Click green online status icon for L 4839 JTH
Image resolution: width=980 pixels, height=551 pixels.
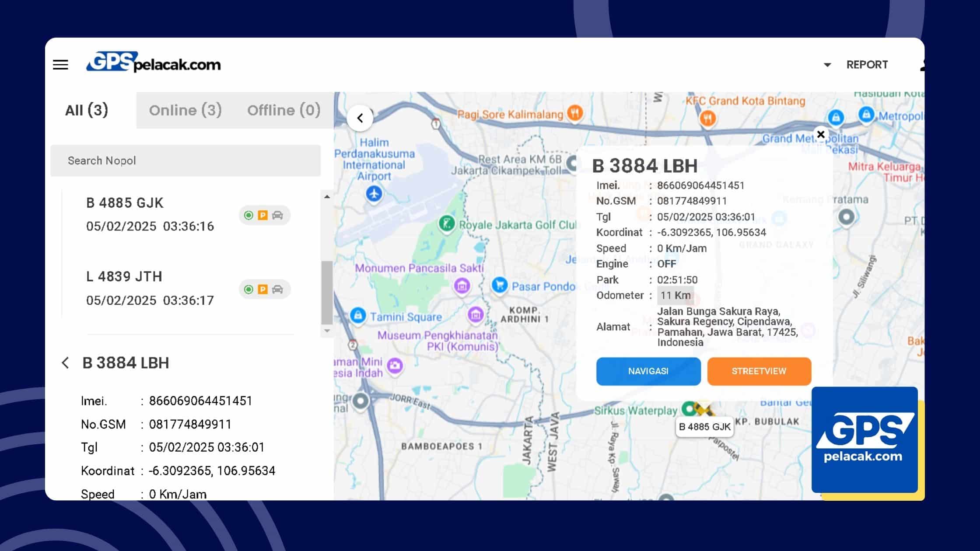248,289
